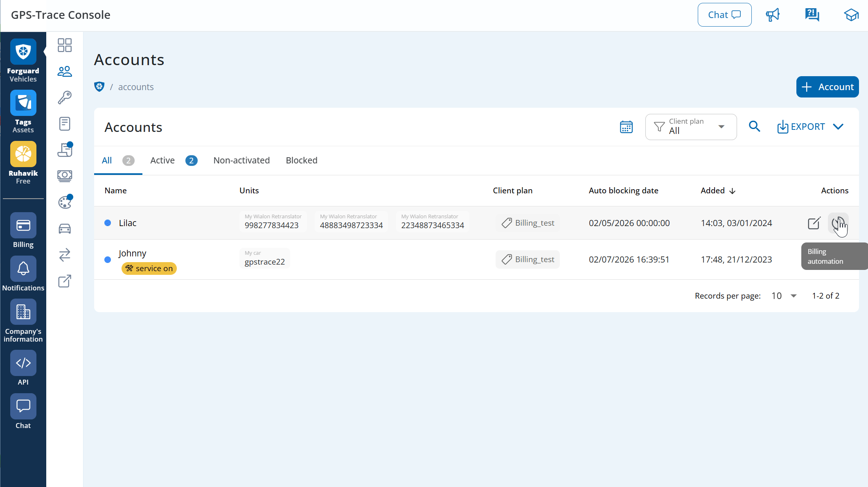The width and height of the screenshot is (868, 487).
Task: Switch to the Blocked tab
Action: tap(301, 161)
